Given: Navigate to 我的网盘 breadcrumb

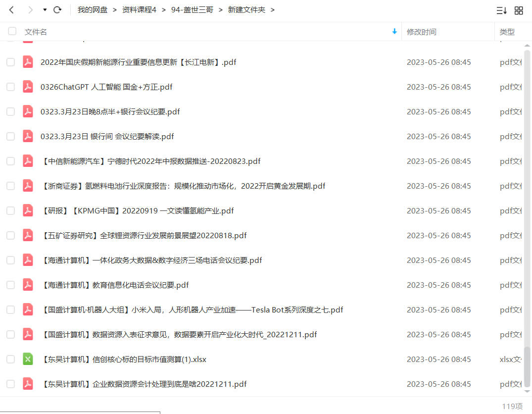Looking at the screenshot, I should click(92, 10).
